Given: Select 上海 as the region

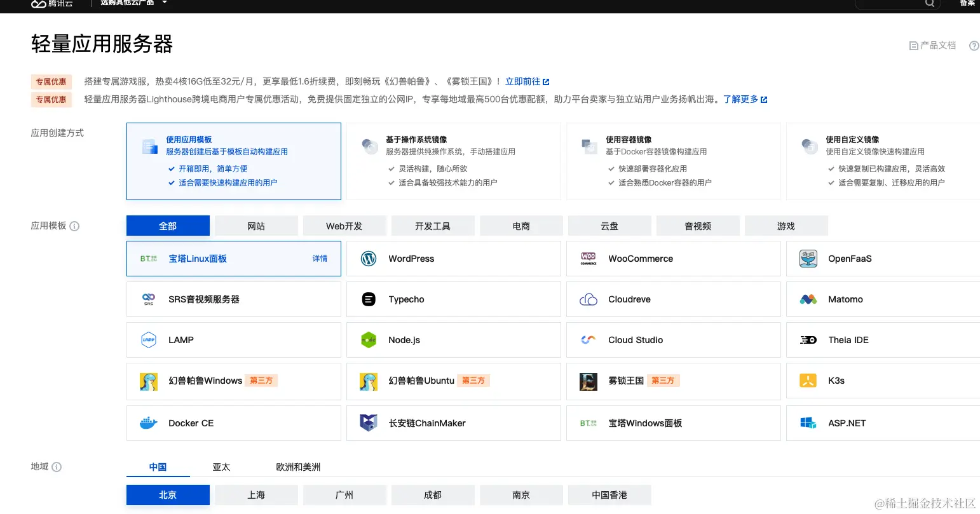Looking at the screenshot, I should click(x=256, y=495).
